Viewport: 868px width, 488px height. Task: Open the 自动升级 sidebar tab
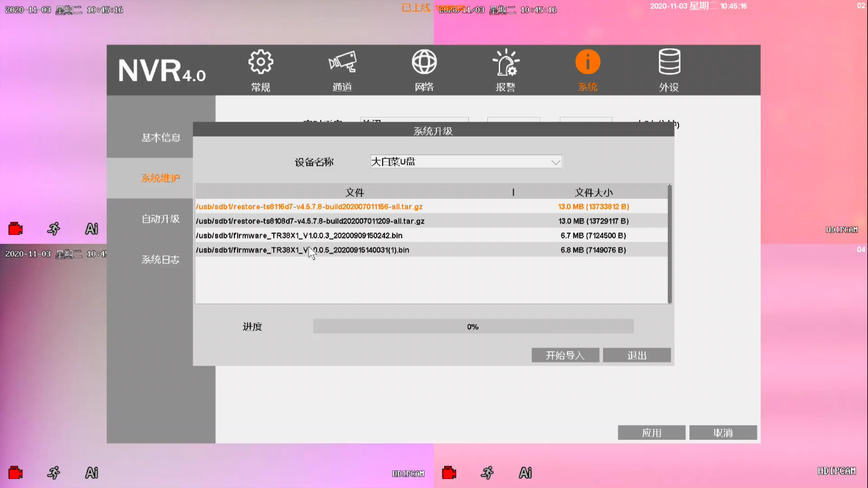coord(161,219)
